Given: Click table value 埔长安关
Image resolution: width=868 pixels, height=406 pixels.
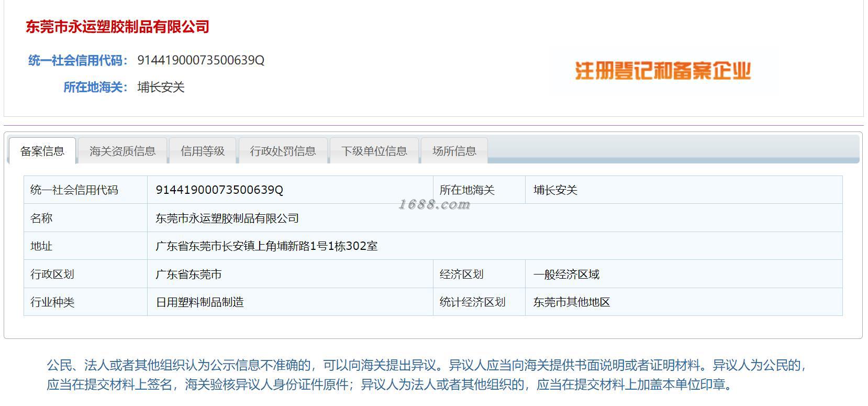Looking at the screenshot, I should point(555,190).
